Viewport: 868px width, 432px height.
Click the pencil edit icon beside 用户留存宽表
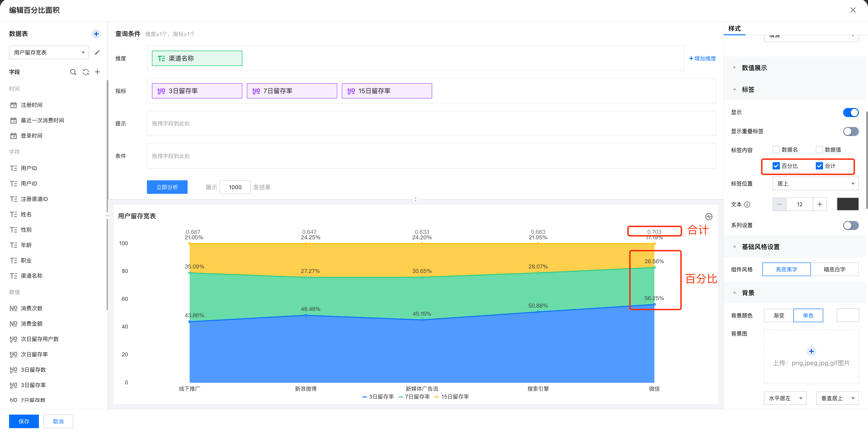pyautogui.click(x=97, y=52)
